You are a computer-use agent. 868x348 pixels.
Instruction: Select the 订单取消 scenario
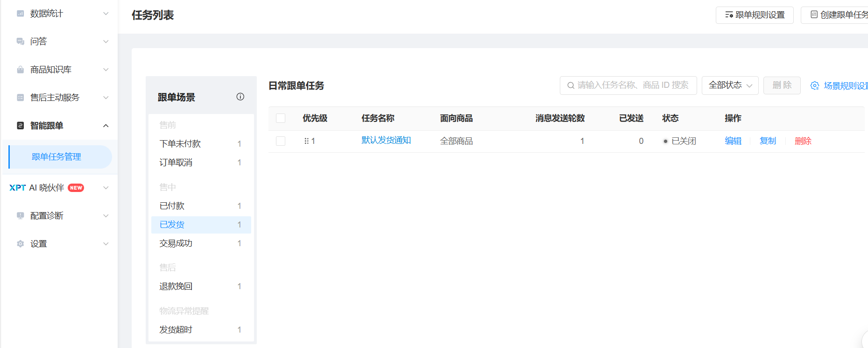[x=201, y=163]
